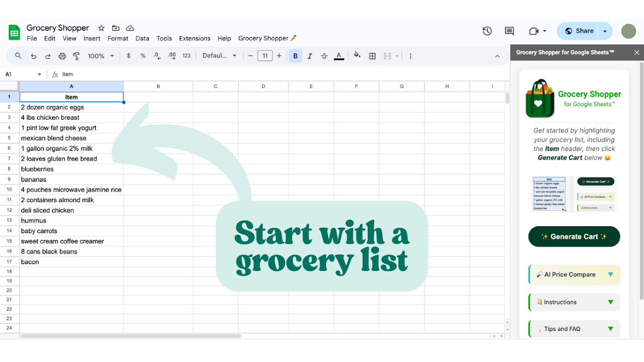Viewport: 644px width, 362px height.
Task: Open the Insert menu
Action: pyautogui.click(x=92, y=38)
